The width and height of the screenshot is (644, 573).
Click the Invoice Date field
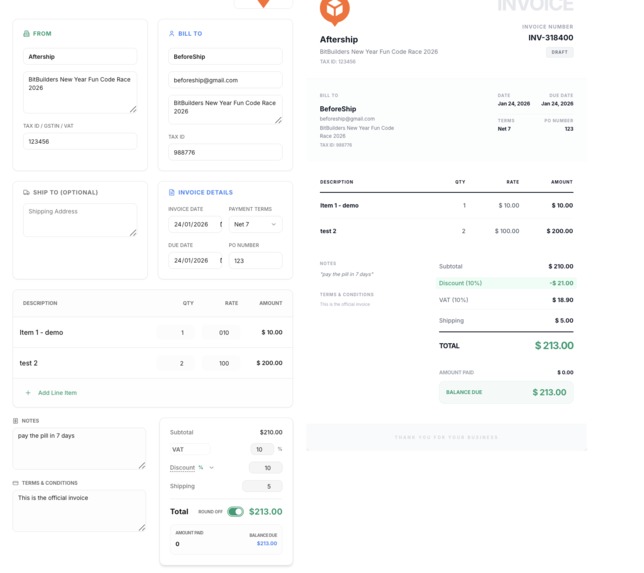click(195, 225)
